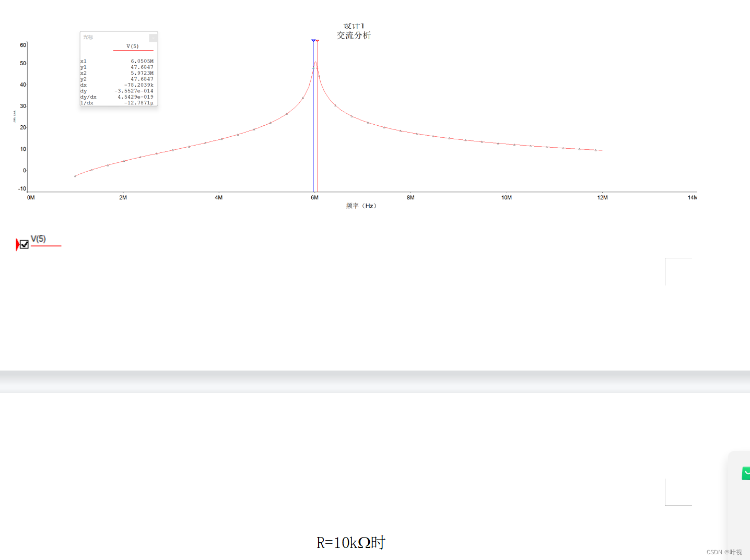750x560 pixels.
Task: Click the 频率 (Hz) axis label
Action: [361, 206]
